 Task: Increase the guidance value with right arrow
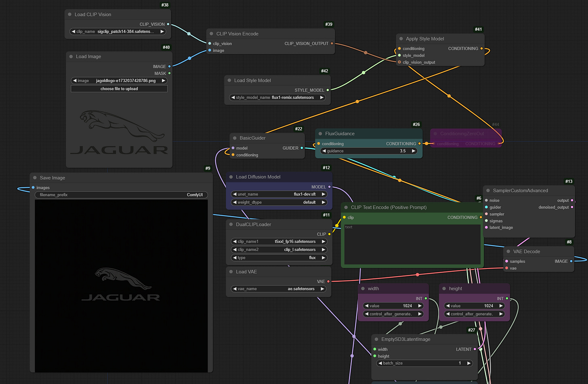click(413, 151)
